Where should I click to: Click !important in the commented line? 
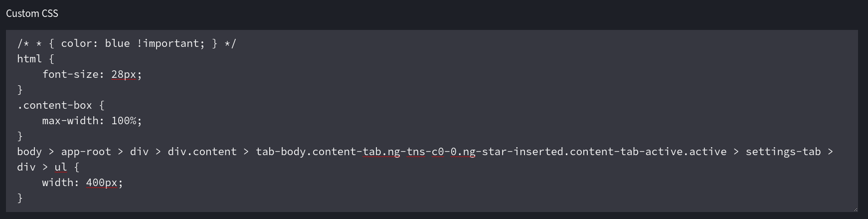pos(168,43)
